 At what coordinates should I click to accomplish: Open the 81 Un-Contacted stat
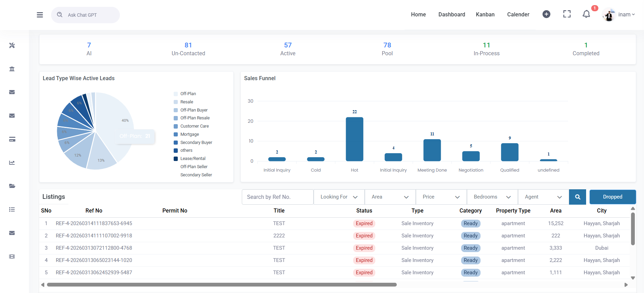pos(188,49)
